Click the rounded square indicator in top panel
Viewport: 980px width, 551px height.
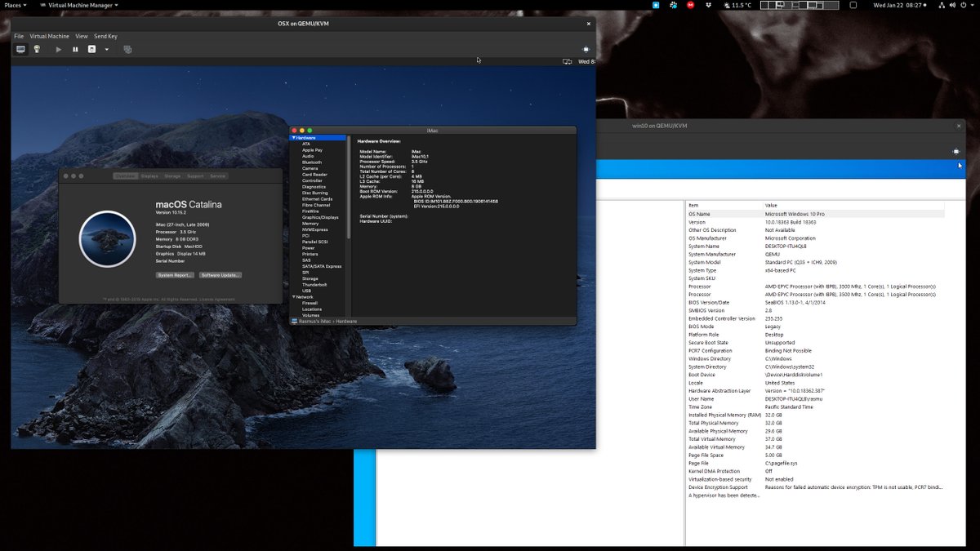(x=853, y=5)
